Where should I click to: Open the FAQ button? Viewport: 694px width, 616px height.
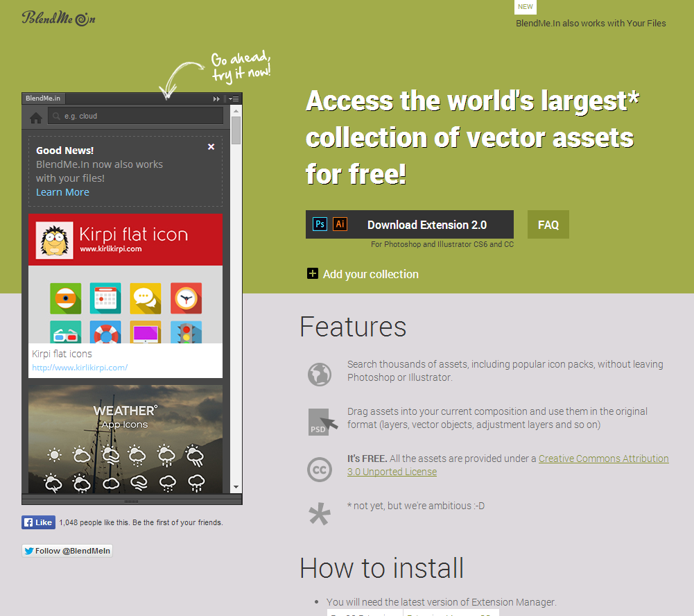point(548,225)
